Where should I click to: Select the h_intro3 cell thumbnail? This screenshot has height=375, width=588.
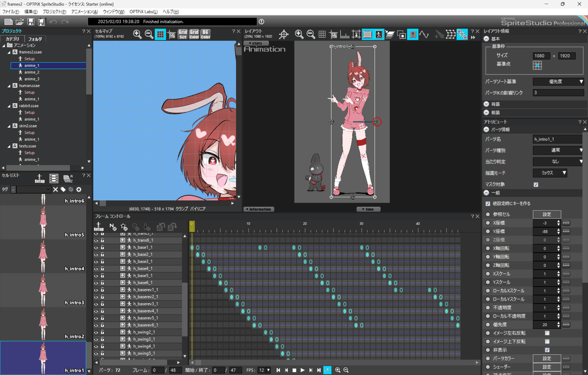coord(43,289)
